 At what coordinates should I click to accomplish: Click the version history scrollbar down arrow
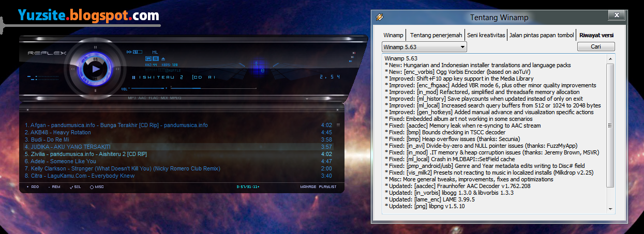[611, 209]
